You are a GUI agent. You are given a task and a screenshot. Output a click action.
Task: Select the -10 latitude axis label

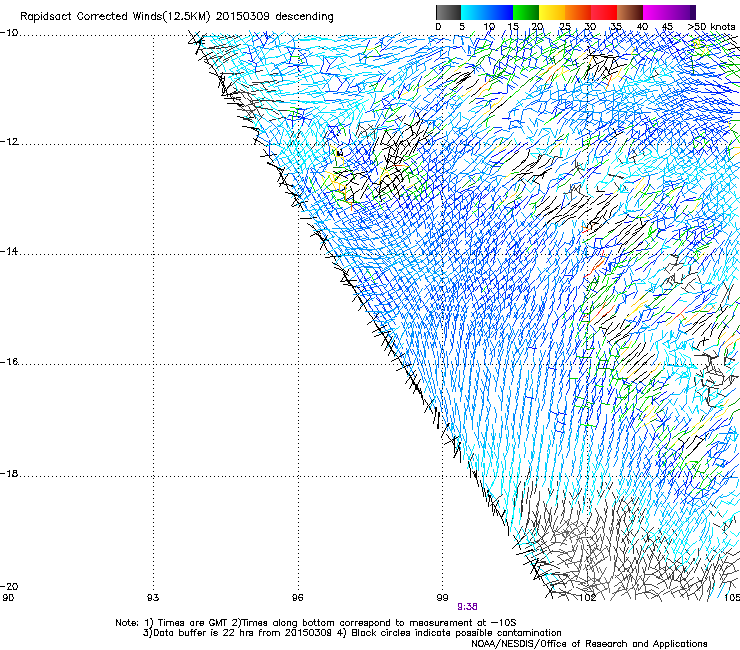[x=9, y=33]
